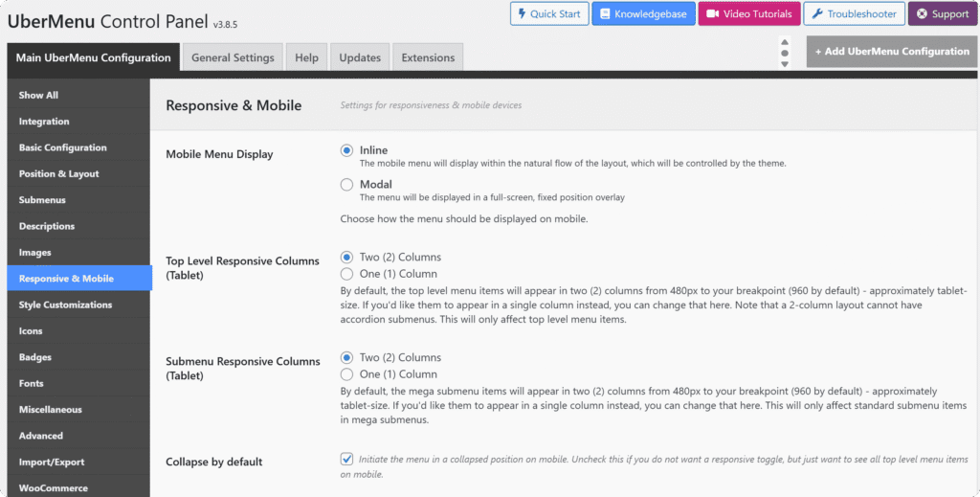Open Style Customizations section
The height and width of the screenshot is (497, 980).
(78, 305)
